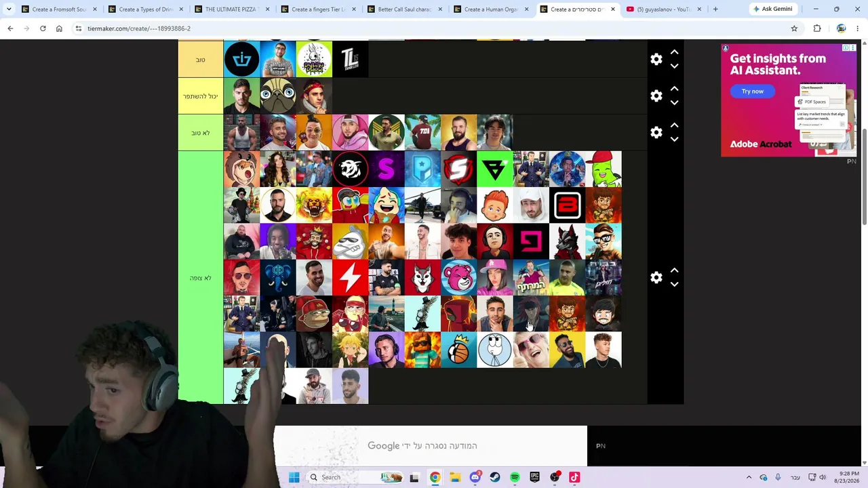Move the טוב tier row up
Image resolution: width=868 pixels, height=488 pixels.
(674, 52)
